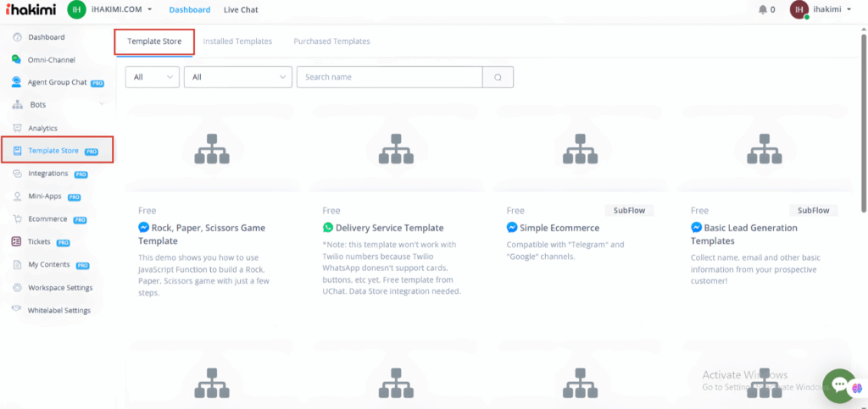Switch to the Purchased Templates tab
This screenshot has height=409, width=868.
click(331, 41)
